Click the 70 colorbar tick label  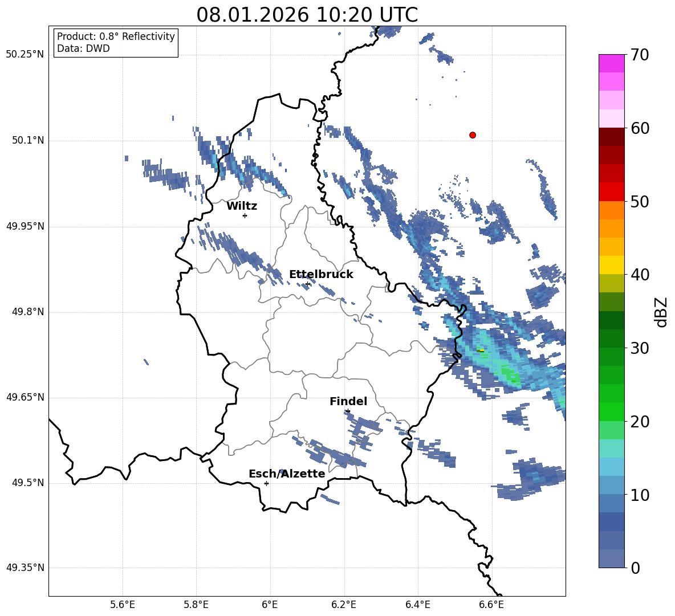(x=640, y=55)
